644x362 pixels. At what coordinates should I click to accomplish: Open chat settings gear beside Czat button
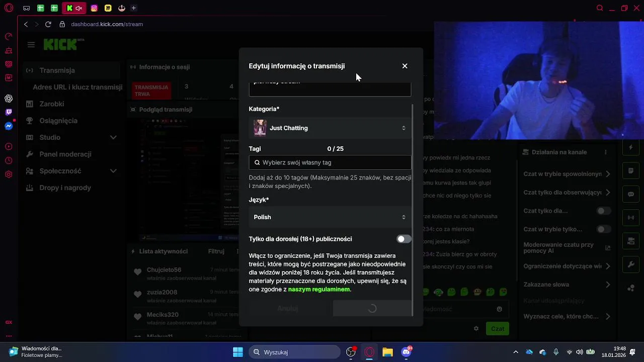[x=476, y=328]
